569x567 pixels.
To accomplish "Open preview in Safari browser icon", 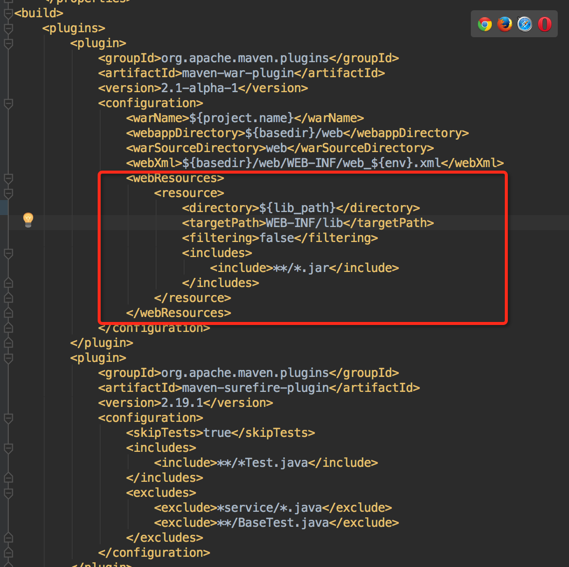I will point(524,24).
